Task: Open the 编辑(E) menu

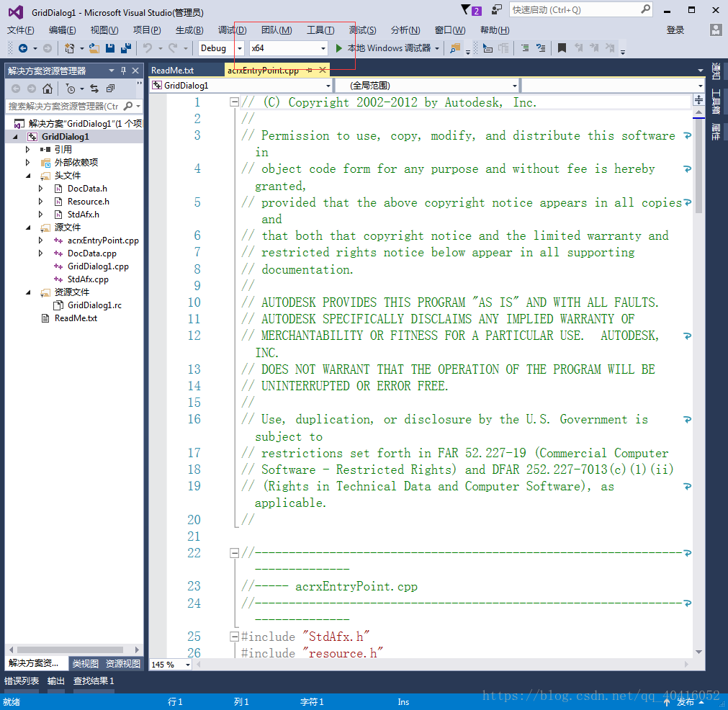Action: (62, 30)
